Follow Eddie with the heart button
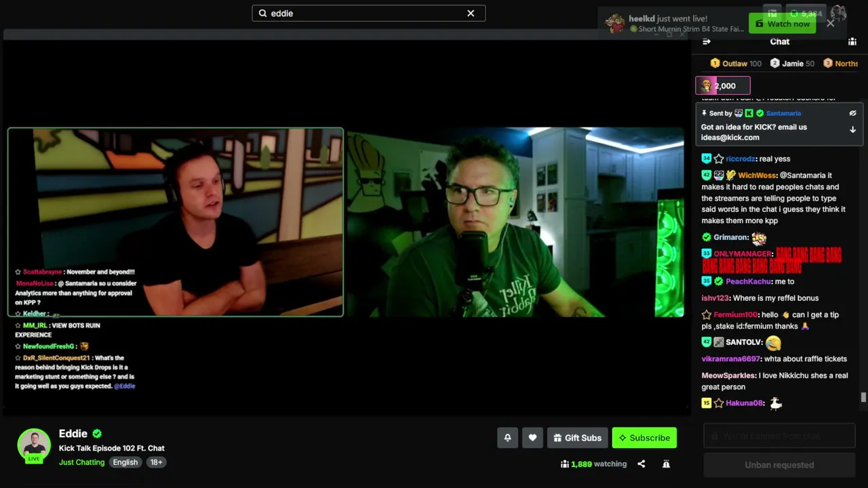The height and width of the screenshot is (488, 868). coord(532,438)
